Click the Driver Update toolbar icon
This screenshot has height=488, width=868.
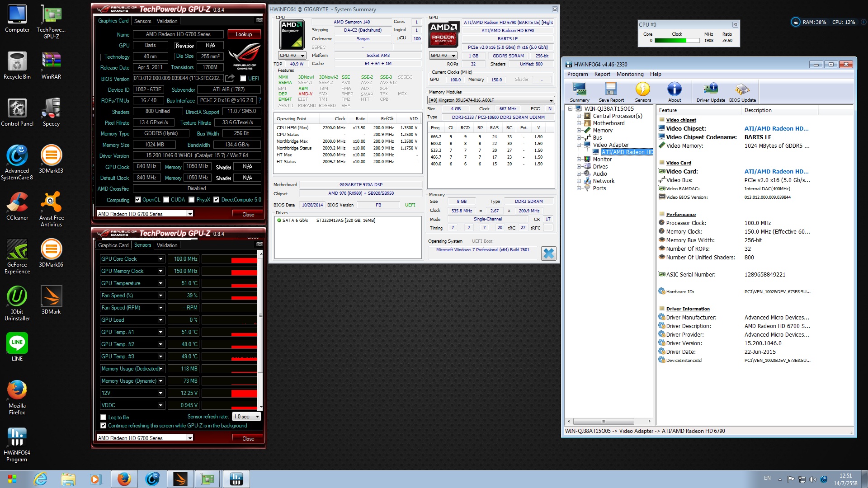(x=710, y=92)
